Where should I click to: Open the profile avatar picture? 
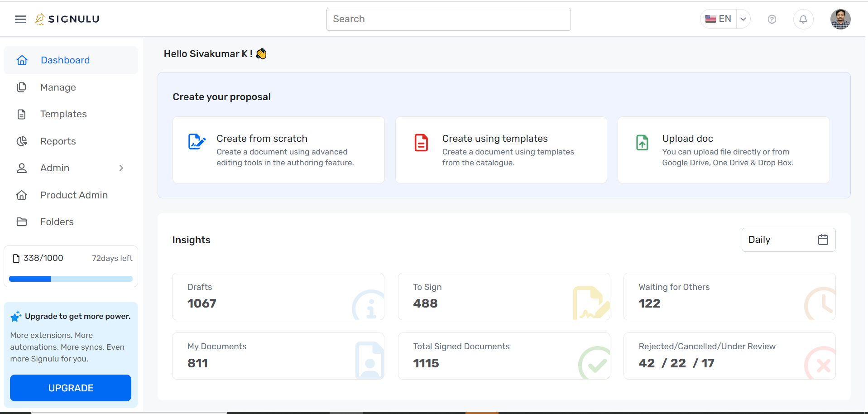pos(840,19)
